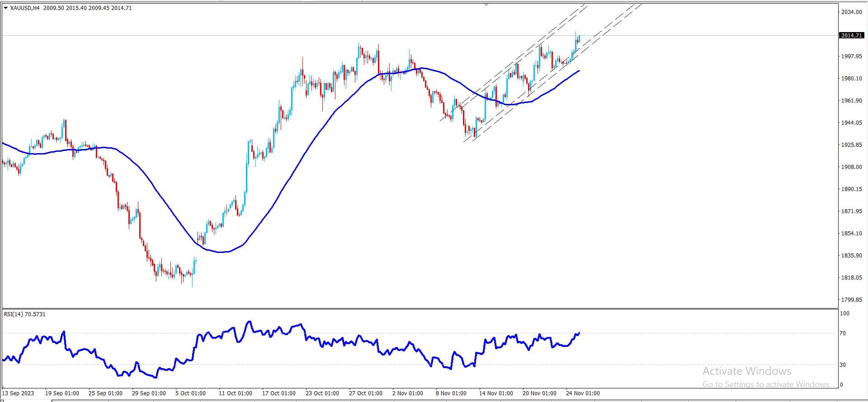This screenshot has width=868, height=402.
Task: Click the 1818.05 price scale label
Action: click(851, 278)
